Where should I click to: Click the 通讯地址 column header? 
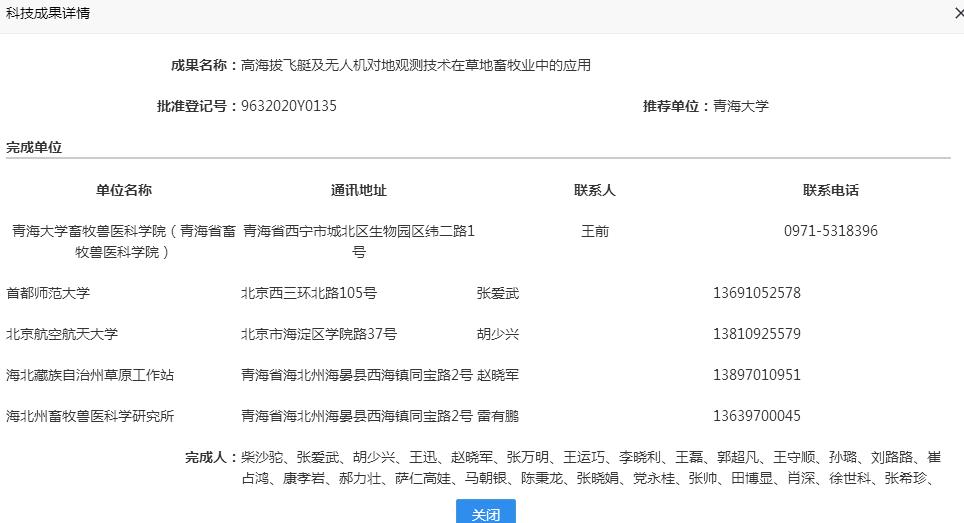(x=359, y=190)
